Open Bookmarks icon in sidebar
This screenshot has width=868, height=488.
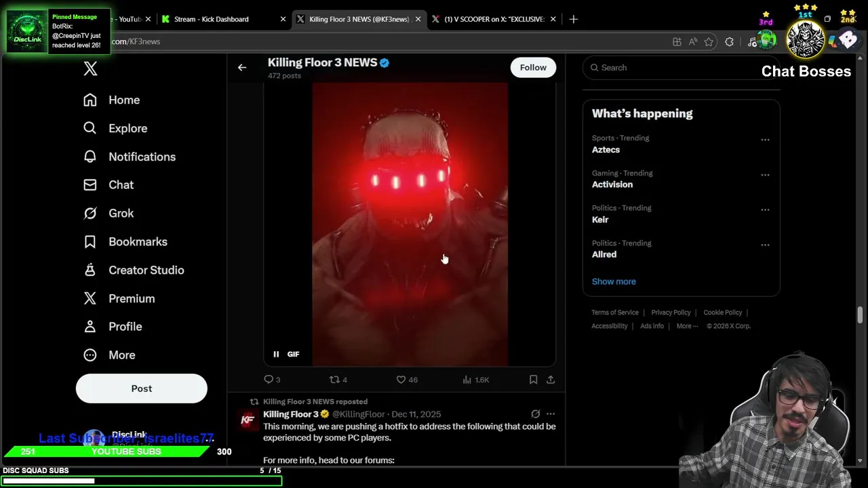[90, 241]
